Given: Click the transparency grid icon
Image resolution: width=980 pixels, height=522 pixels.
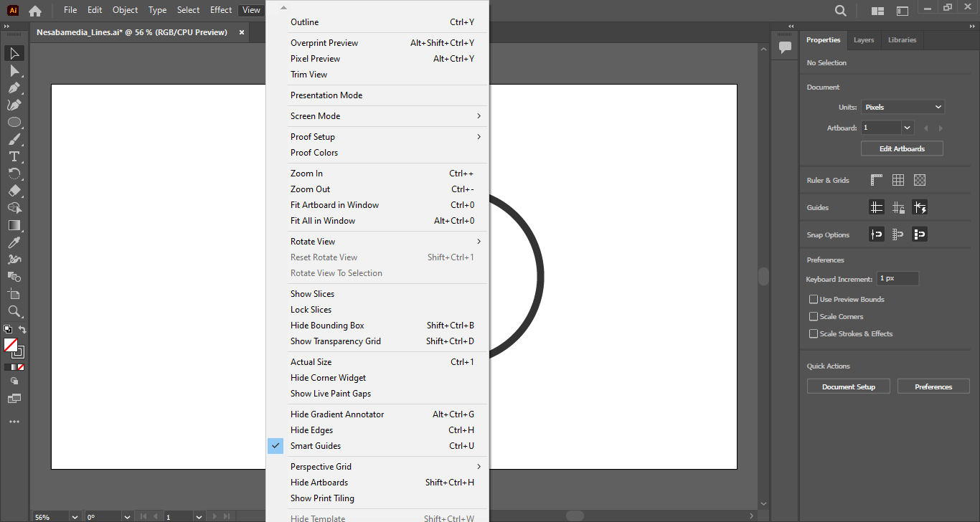Looking at the screenshot, I should pyautogui.click(x=920, y=180).
